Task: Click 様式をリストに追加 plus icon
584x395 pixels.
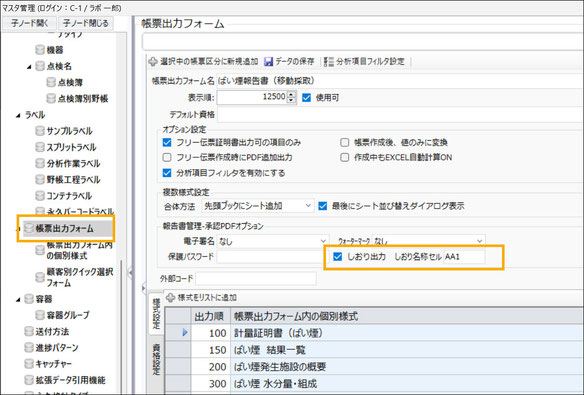Action: tap(170, 297)
